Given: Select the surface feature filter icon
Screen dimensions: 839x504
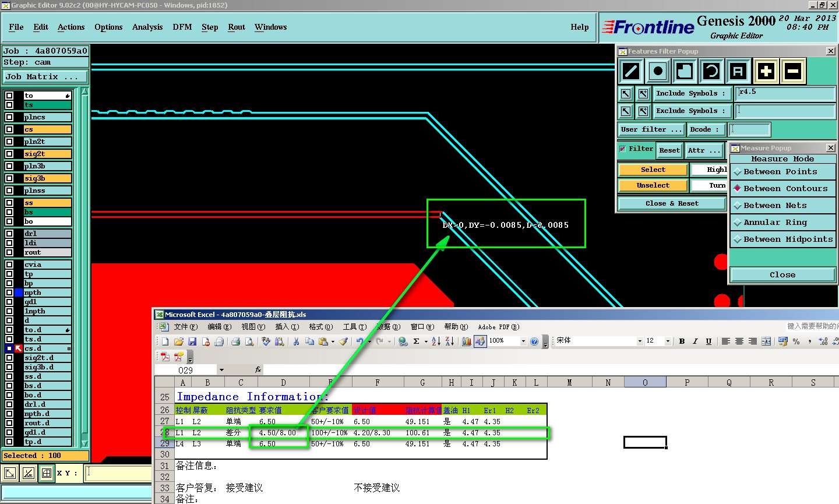Looking at the screenshot, I should (685, 72).
